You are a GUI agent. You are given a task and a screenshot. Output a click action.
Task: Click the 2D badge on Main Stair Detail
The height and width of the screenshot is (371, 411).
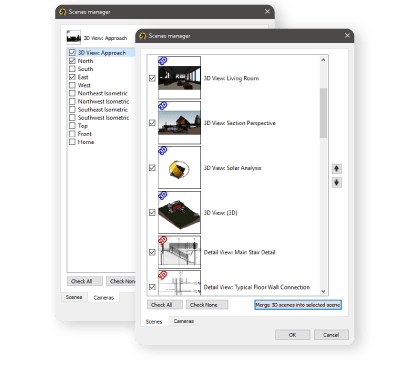click(163, 240)
